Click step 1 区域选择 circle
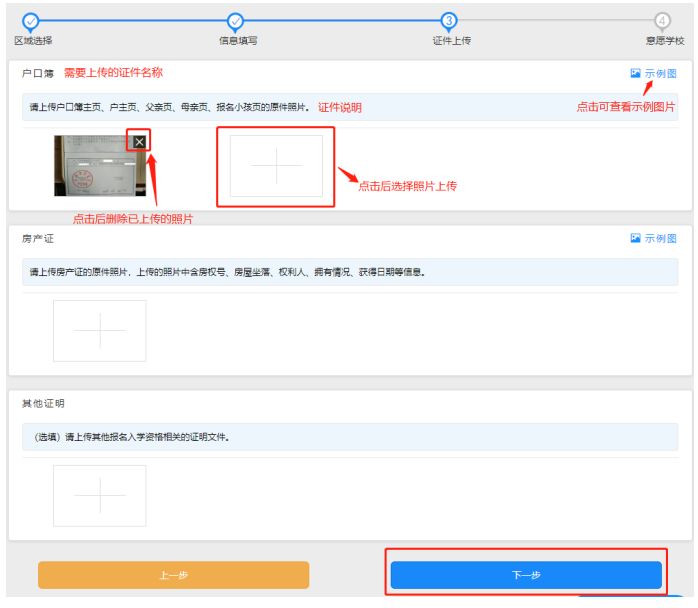Image resolution: width=698 pixels, height=608 pixels. 31,20
